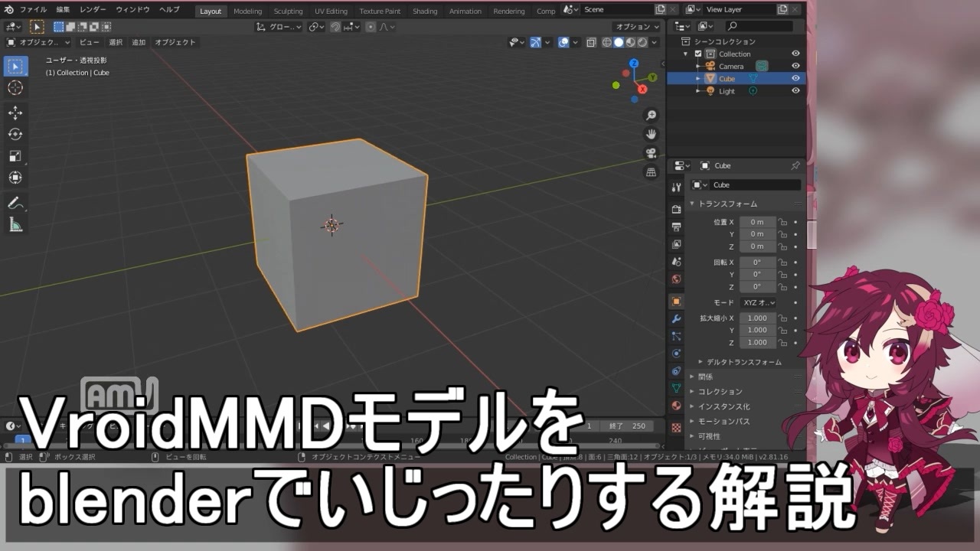
Task: Hide the Camera object in outliner
Action: coord(795,66)
